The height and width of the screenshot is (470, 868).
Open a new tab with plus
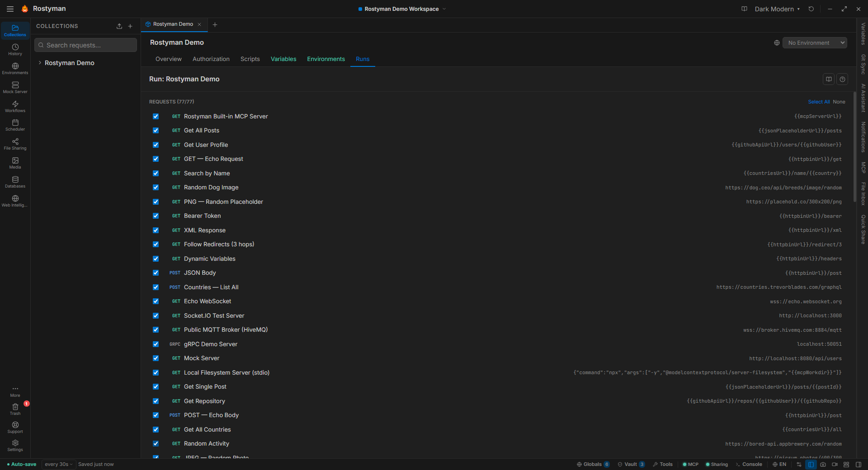[215, 25]
